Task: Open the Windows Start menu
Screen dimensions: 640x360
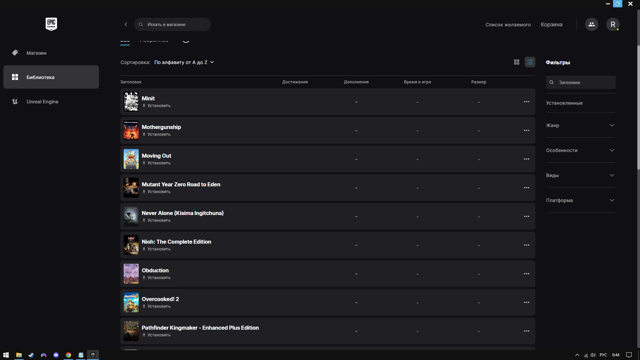Action: 6,355
